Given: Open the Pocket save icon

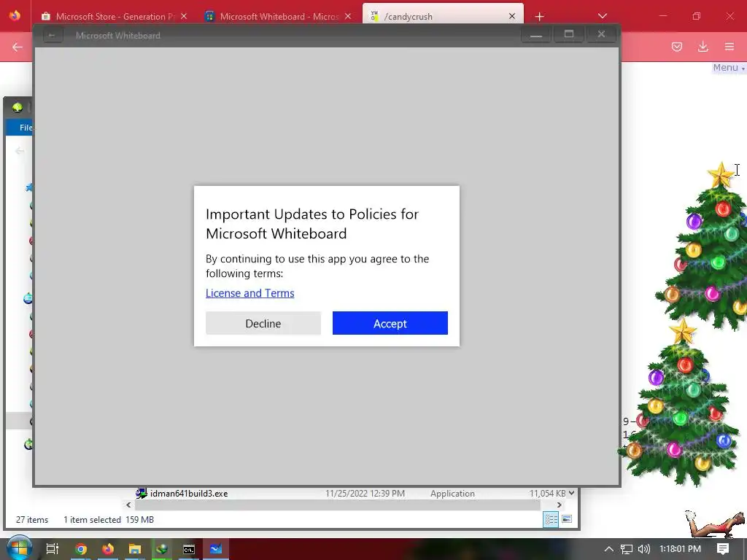Looking at the screenshot, I should click(x=677, y=47).
